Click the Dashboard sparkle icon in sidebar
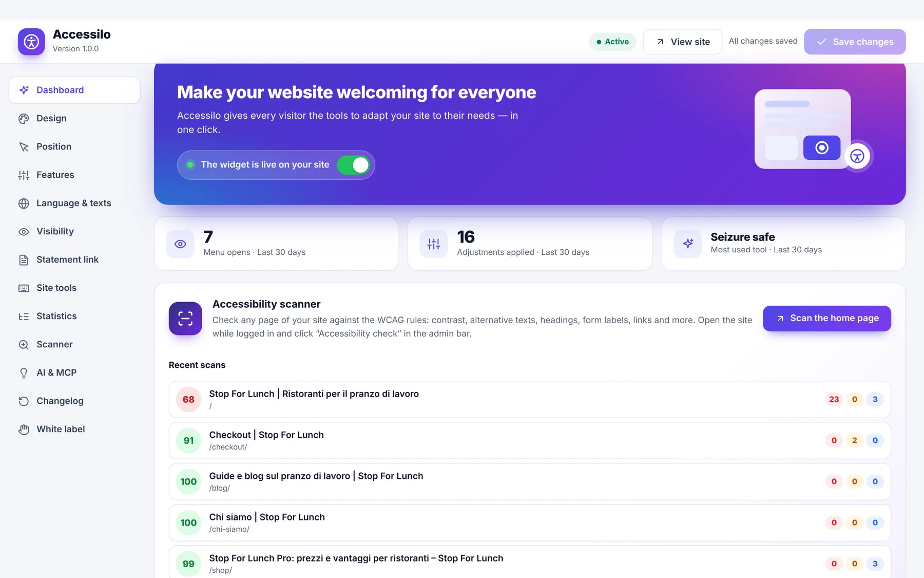 [24, 90]
